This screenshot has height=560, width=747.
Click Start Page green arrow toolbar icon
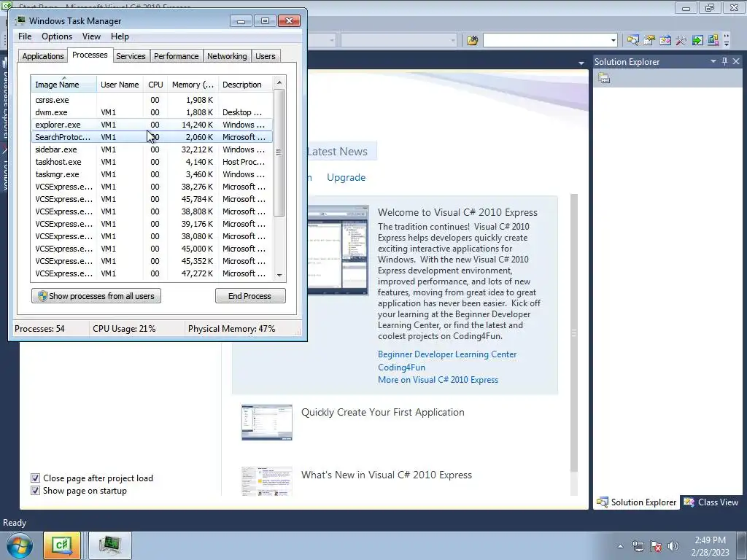[697, 41]
